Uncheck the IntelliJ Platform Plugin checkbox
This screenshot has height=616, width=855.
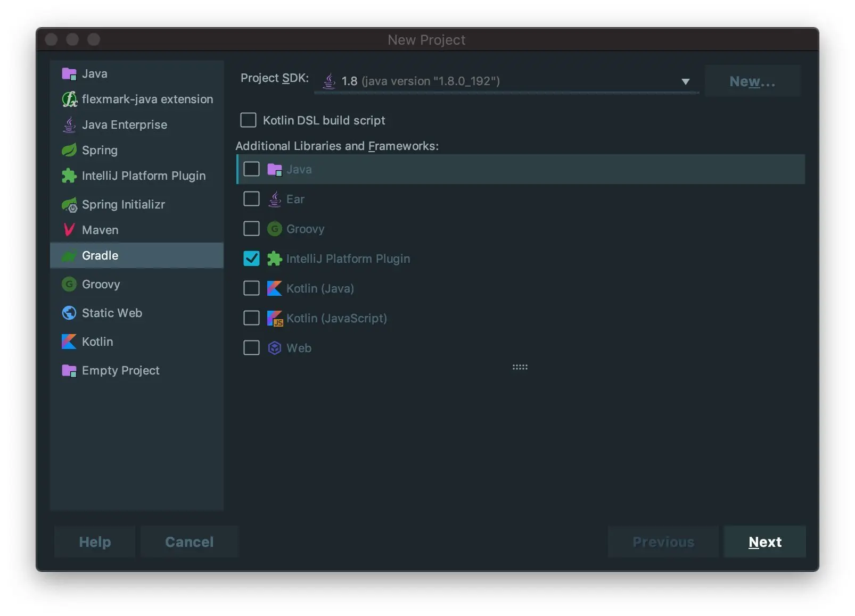[251, 259]
